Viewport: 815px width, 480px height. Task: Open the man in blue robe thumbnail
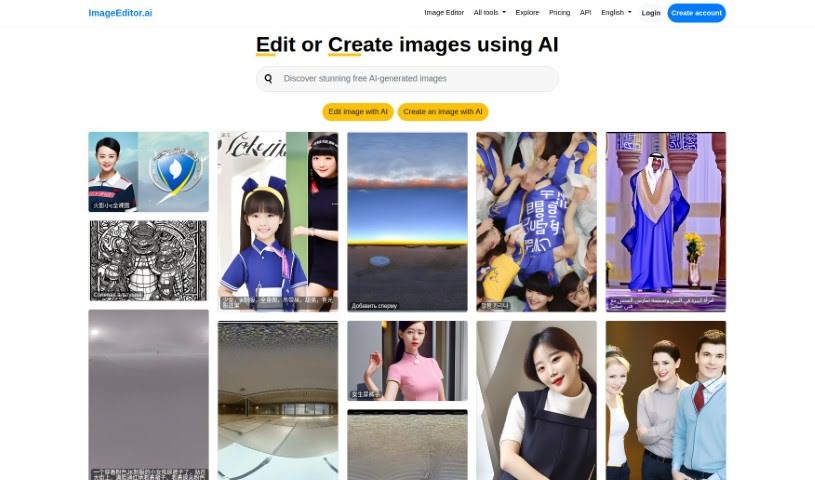point(666,222)
